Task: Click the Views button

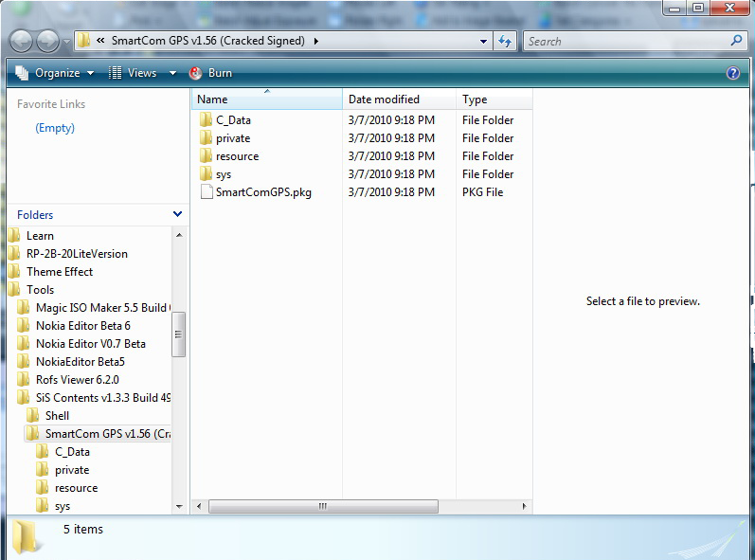Action: click(x=133, y=73)
